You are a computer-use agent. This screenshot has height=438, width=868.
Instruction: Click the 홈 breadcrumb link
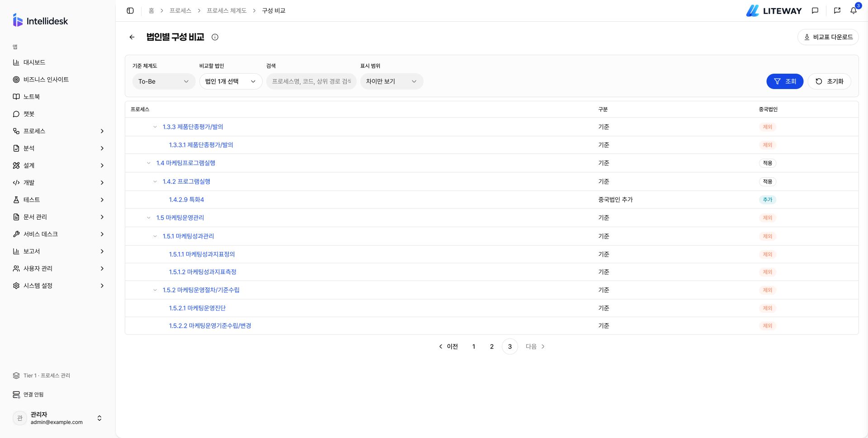[x=151, y=10]
